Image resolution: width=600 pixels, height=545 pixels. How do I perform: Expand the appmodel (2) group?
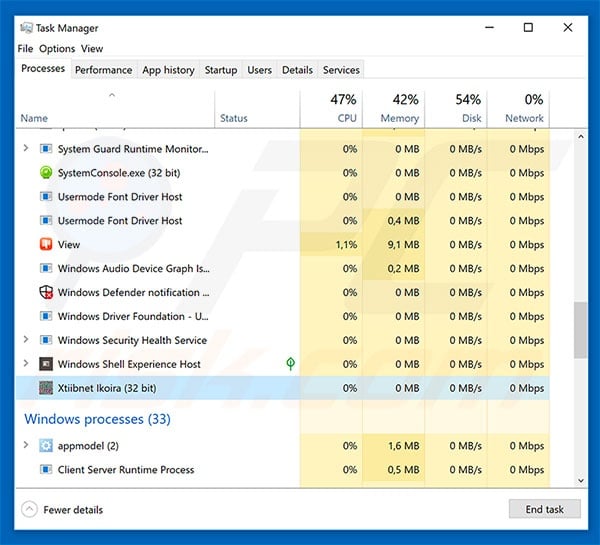(26, 445)
